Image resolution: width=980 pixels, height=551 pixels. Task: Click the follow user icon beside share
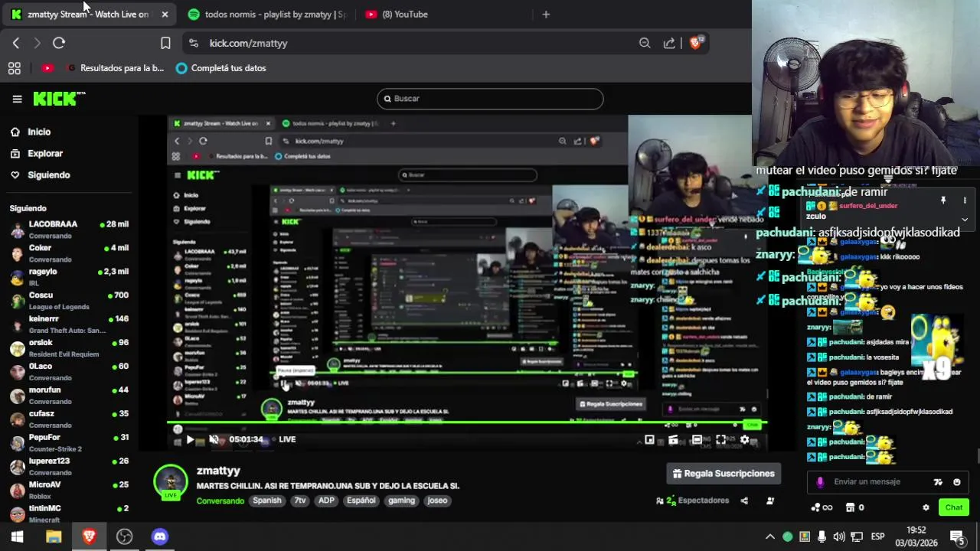770,500
